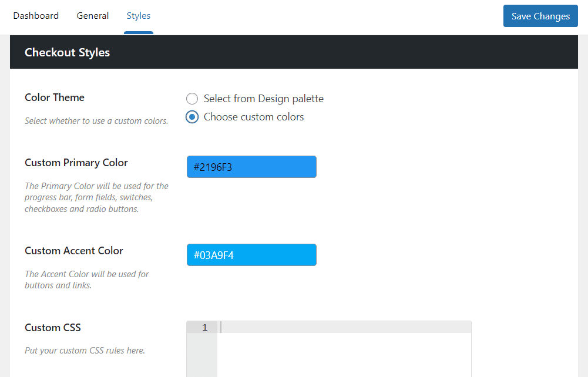Click the Custom CSS section label

[53, 328]
